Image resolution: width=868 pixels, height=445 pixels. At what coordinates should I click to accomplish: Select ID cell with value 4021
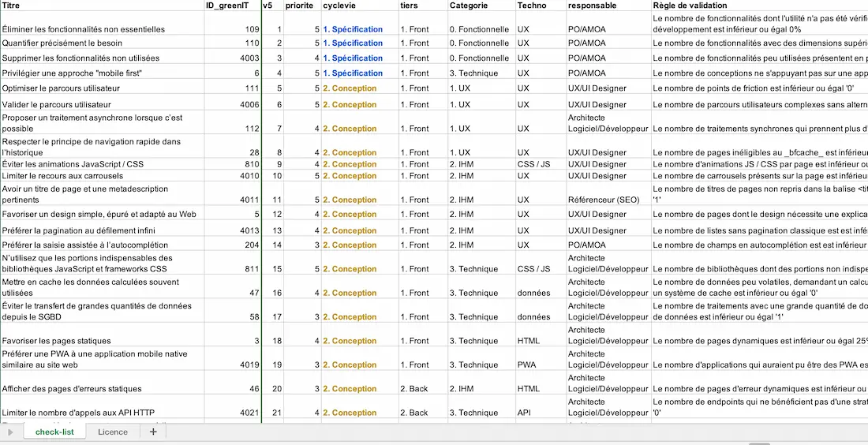click(x=233, y=406)
